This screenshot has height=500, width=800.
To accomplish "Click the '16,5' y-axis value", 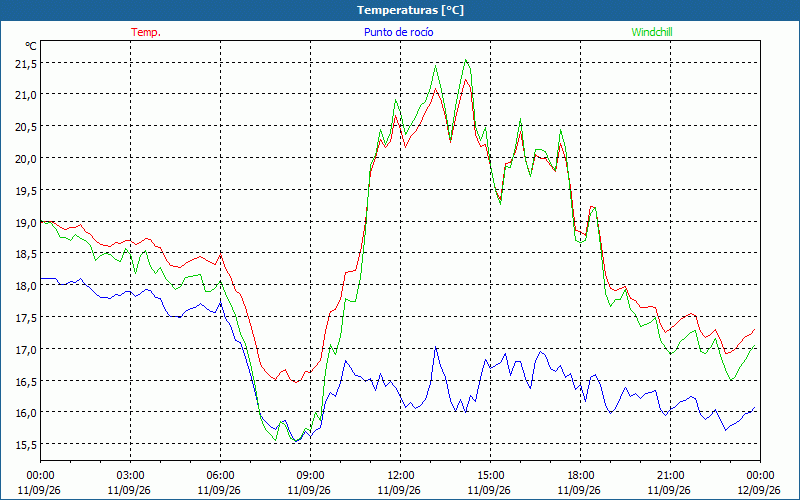I will (x=26, y=381).
